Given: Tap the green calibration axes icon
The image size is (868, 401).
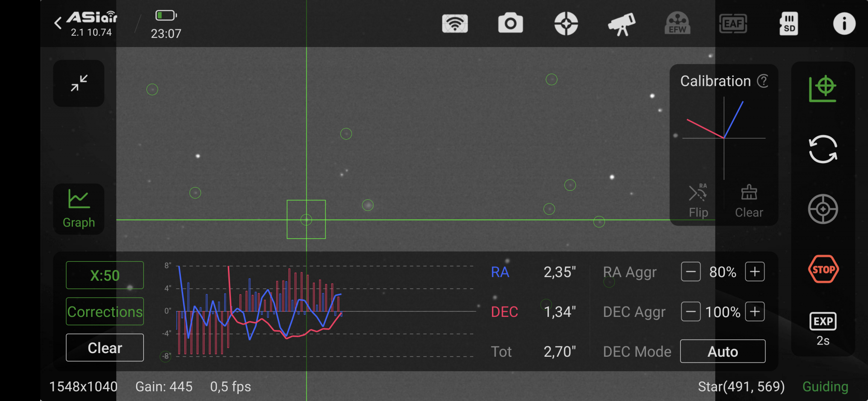Looking at the screenshot, I should pyautogui.click(x=822, y=89).
